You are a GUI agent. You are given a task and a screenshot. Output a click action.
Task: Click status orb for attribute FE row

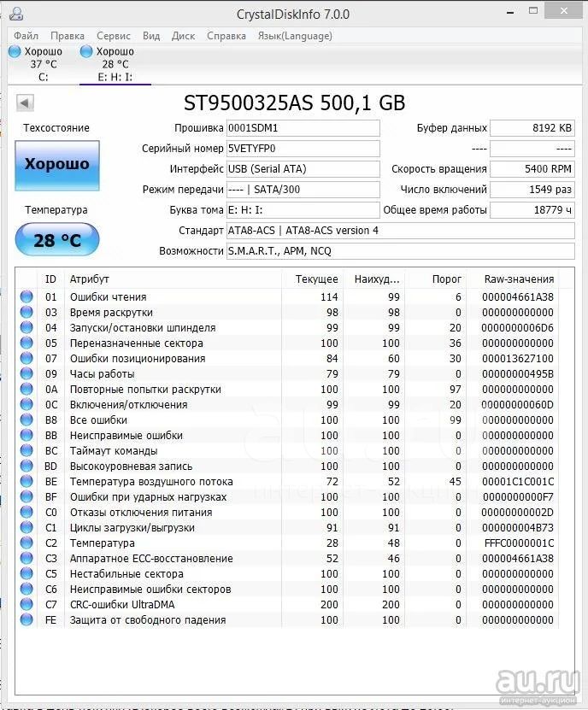26,620
